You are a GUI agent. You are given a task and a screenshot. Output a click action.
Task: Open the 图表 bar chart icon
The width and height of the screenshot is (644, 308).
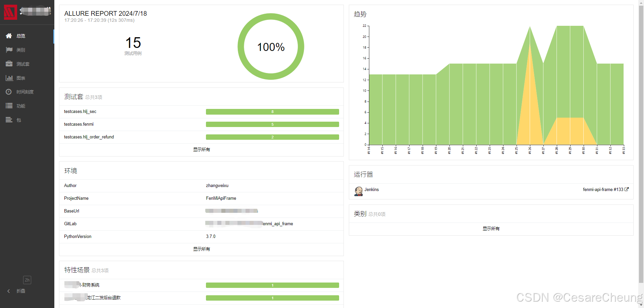coord(9,78)
